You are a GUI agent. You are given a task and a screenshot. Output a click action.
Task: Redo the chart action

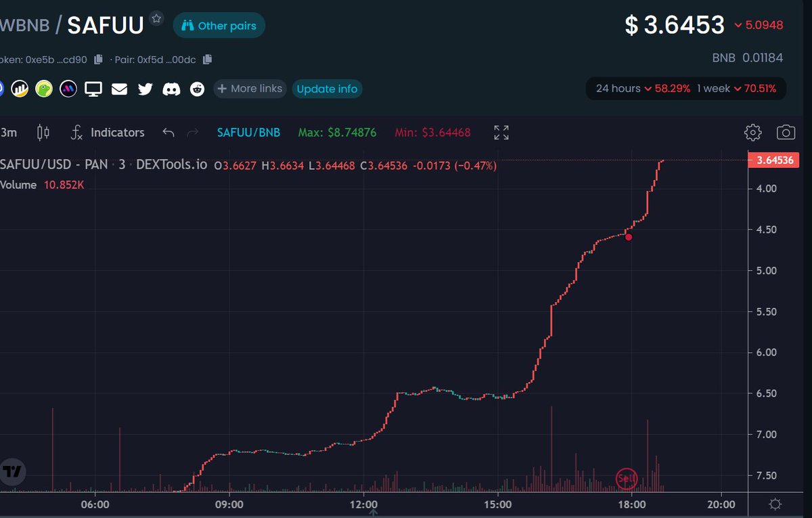click(x=192, y=132)
